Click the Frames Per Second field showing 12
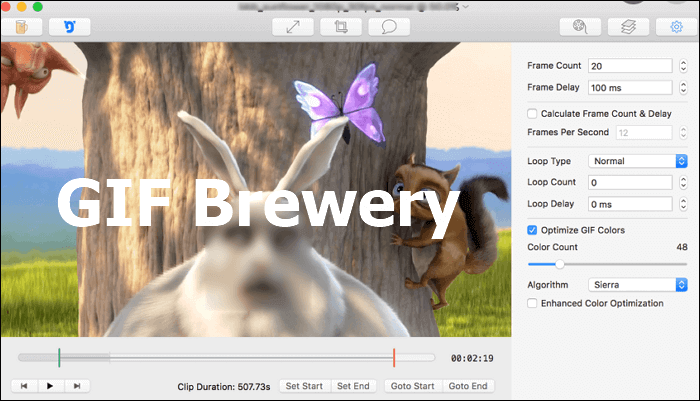 [x=644, y=133]
